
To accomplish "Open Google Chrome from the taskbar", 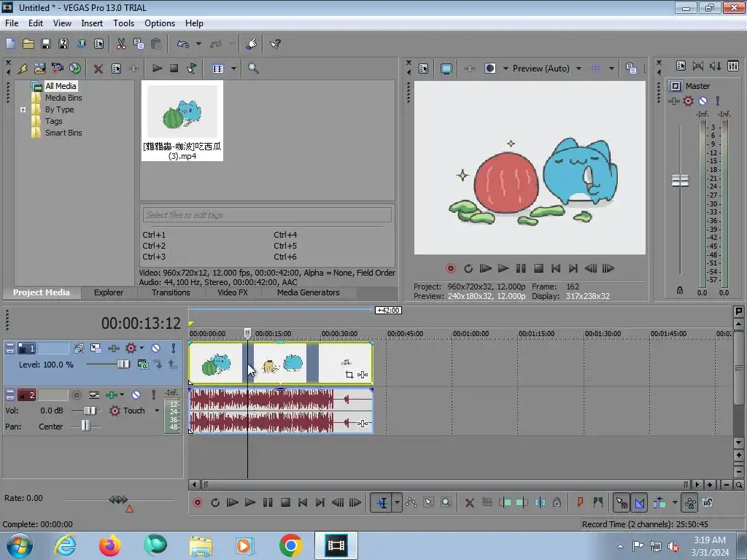I will (290, 545).
